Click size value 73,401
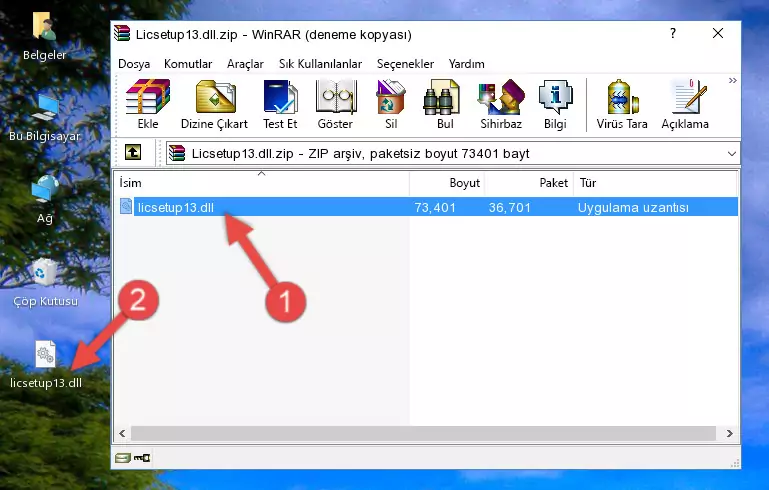The height and width of the screenshot is (490, 769). pos(435,207)
